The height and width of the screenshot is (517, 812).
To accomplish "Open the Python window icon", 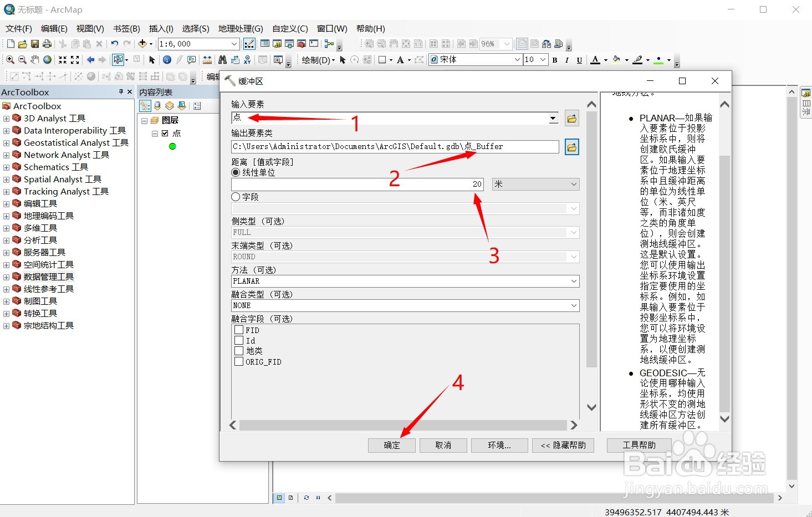I will coord(314,44).
